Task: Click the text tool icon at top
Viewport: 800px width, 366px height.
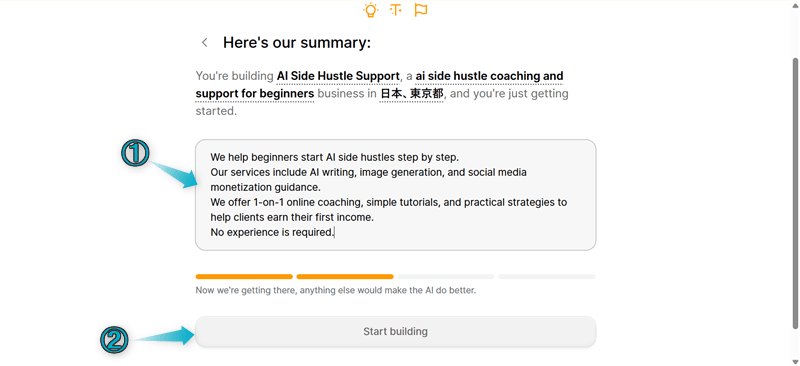Action: pos(395,10)
